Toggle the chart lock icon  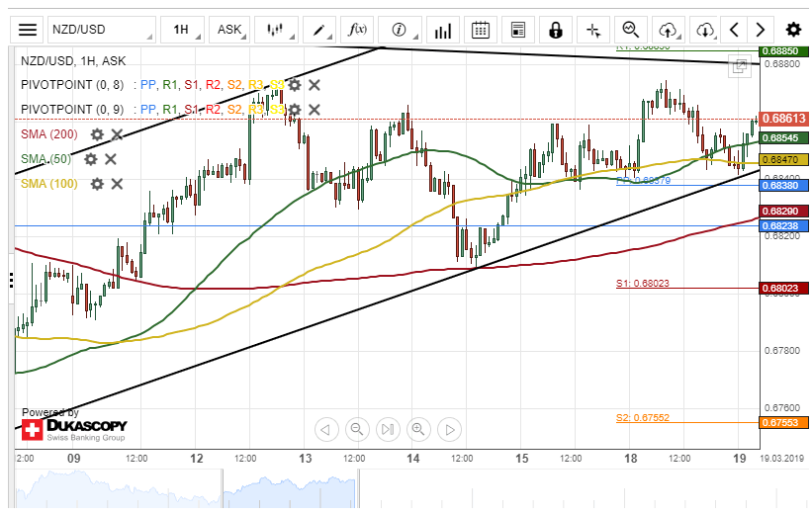pyautogui.click(x=556, y=30)
